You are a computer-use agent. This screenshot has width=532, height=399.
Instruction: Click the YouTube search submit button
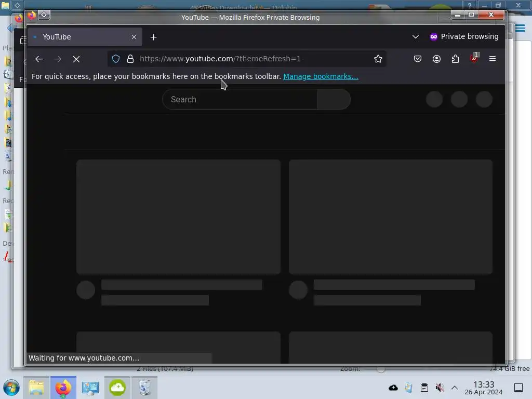click(334, 99)
